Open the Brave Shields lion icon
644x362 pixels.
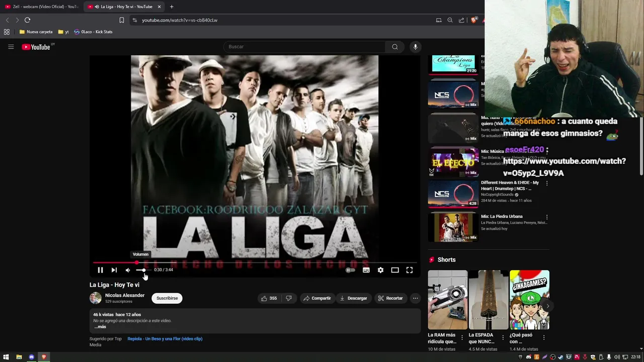pos(473,20)
